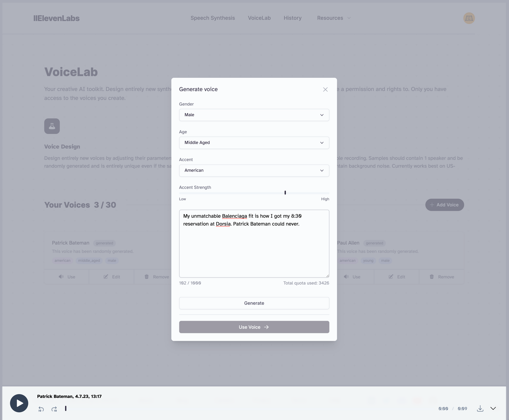This screenshot has height=420, width=509.
Task: Click the Use Voice button
Action: point(254,327)
